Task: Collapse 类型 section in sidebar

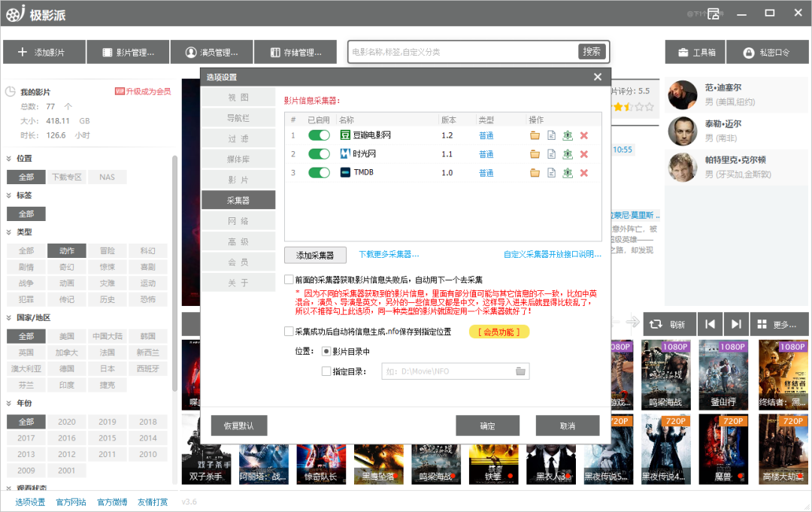Action: (9, 232)
